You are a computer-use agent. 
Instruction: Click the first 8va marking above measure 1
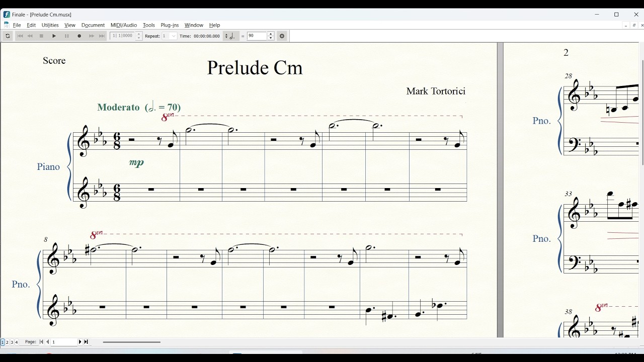(168, 117)
